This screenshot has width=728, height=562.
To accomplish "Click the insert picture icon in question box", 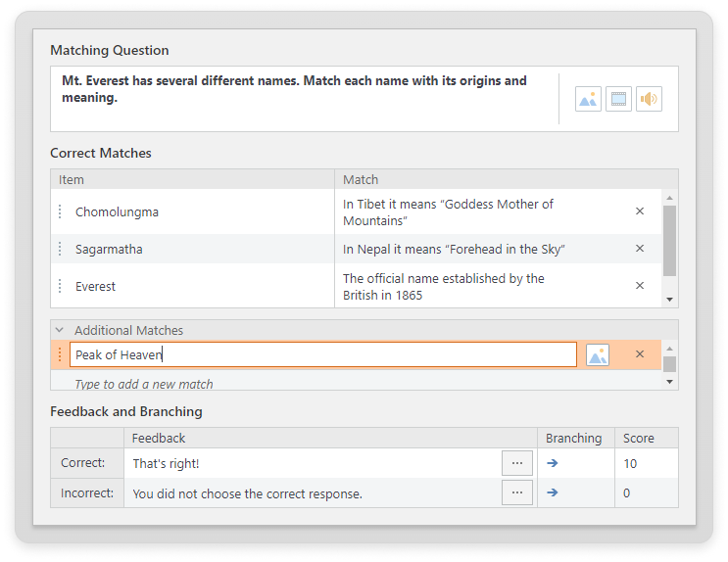I will coord(588,99).
